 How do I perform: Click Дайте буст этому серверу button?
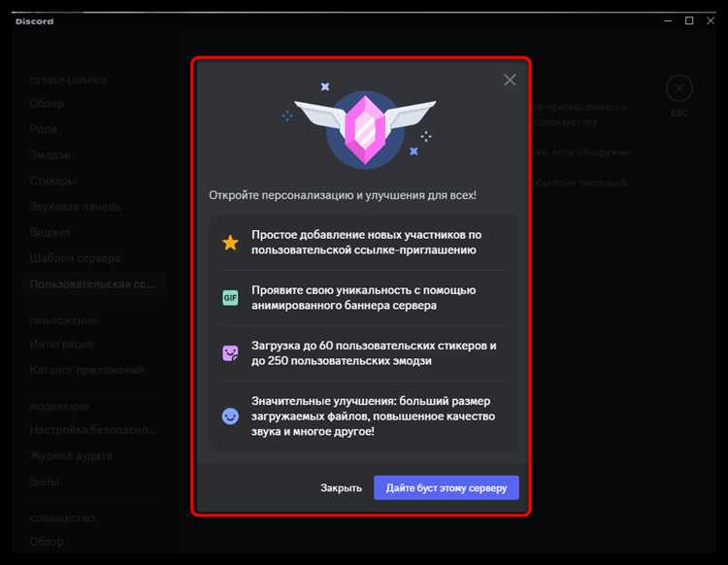click(x=447, y=488)
